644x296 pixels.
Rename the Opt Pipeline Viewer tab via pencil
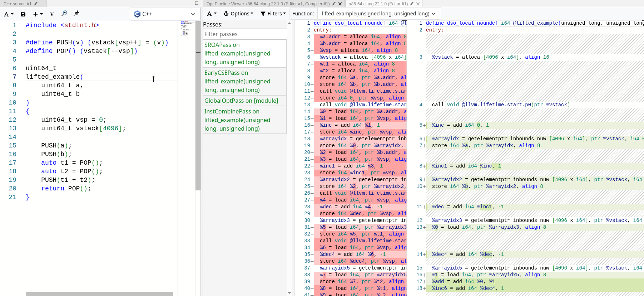click(x=334, y=4)
